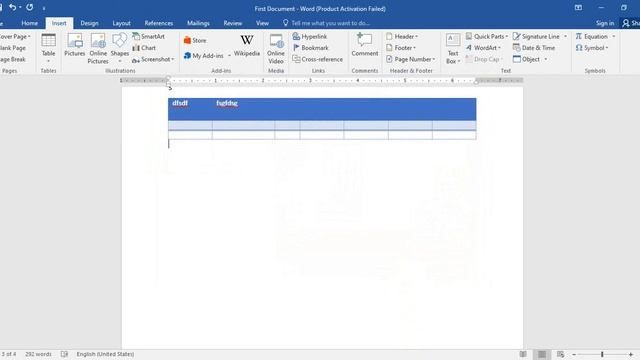Click the zoom slider handle
Image resolution: width=640 pixels, height=360 pixels.
[x=602, y=354]
